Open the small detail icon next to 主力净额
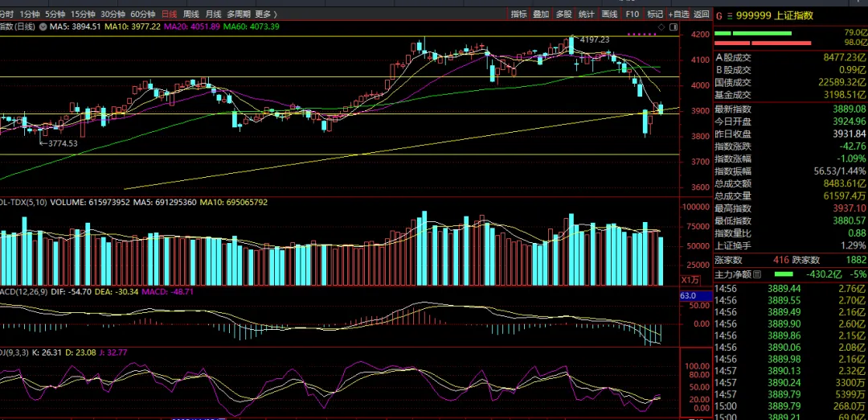 click(757, 274)
